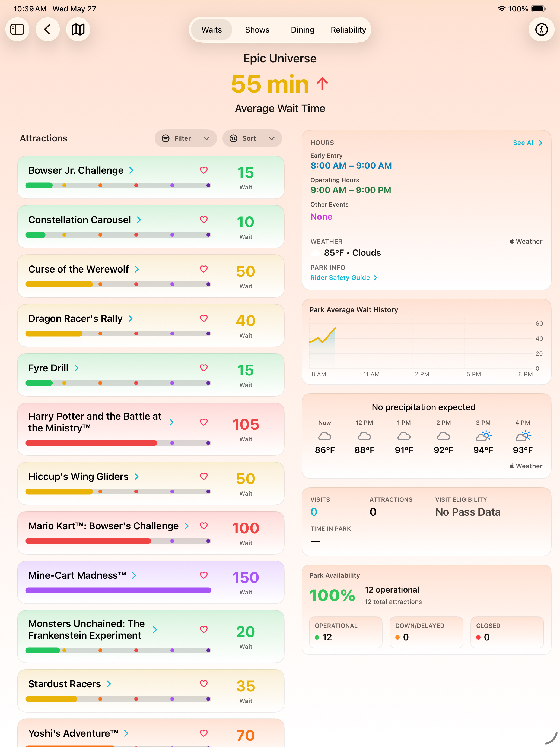Favorite Mario Kart Bowser's Challenge heart
This screenshot has height=747, width=560.
pos(203,526)
